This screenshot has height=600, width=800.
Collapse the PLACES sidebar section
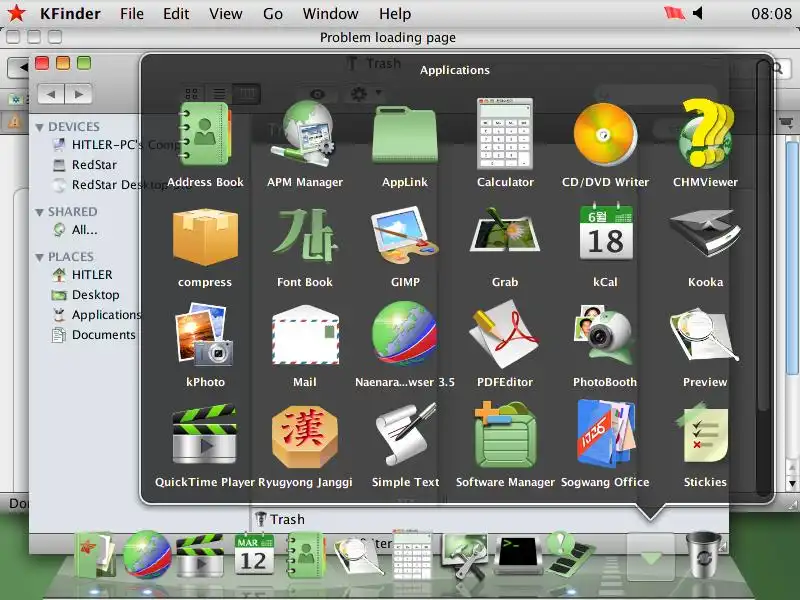tap(39, 257)
